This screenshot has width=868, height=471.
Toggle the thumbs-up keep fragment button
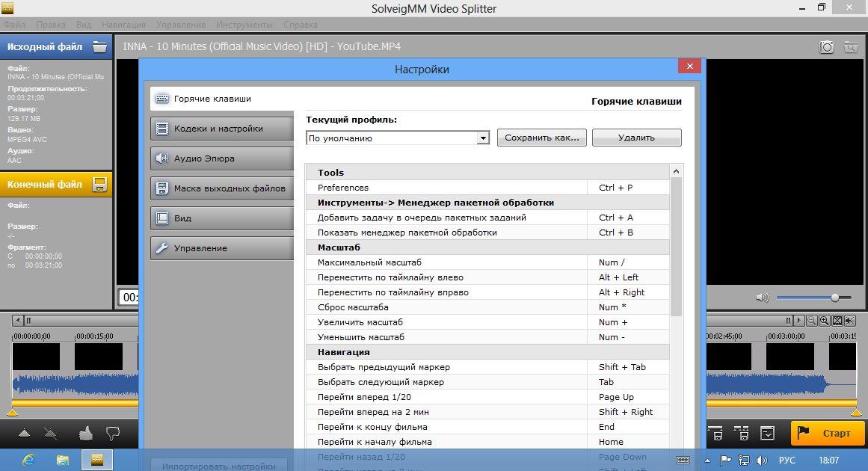tap(85, 432)
